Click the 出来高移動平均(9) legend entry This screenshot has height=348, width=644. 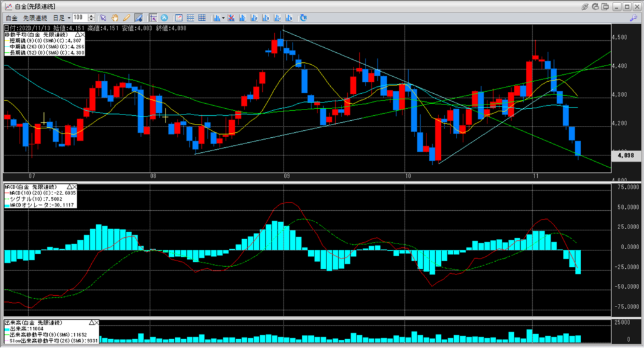coord(46,335)
